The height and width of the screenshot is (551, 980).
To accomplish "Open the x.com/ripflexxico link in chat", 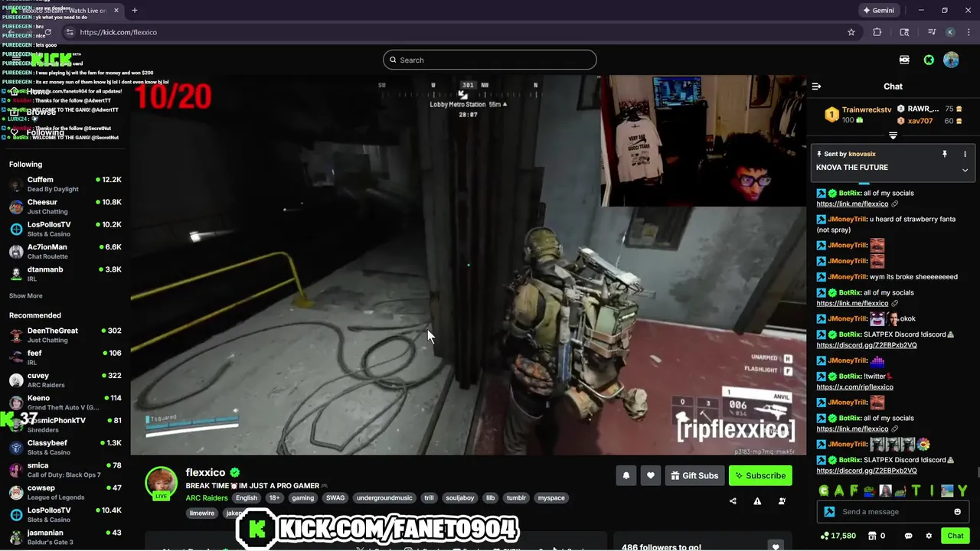I will click(x=854, y=386).
